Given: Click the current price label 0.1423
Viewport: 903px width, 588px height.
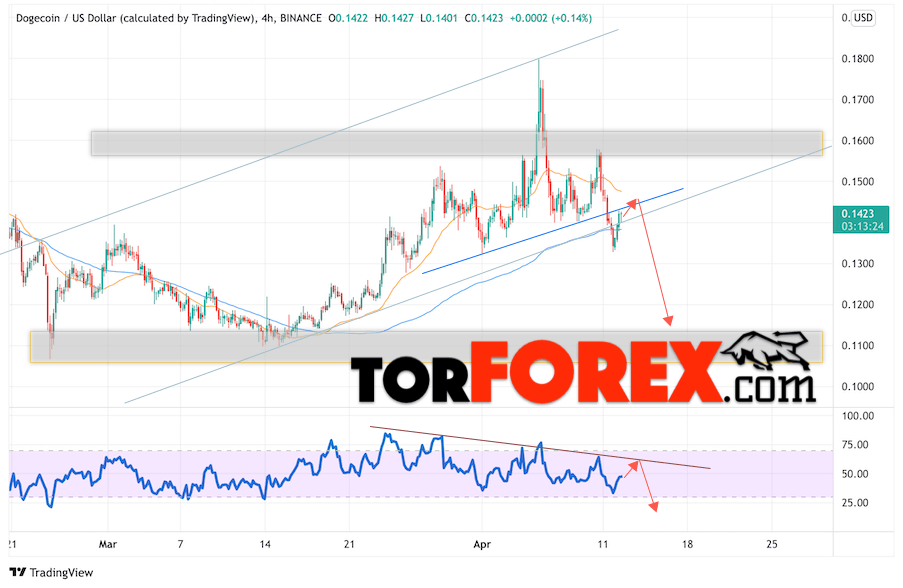Looking at the screenshot, I should pyautogui.click(x=858, y=214).
